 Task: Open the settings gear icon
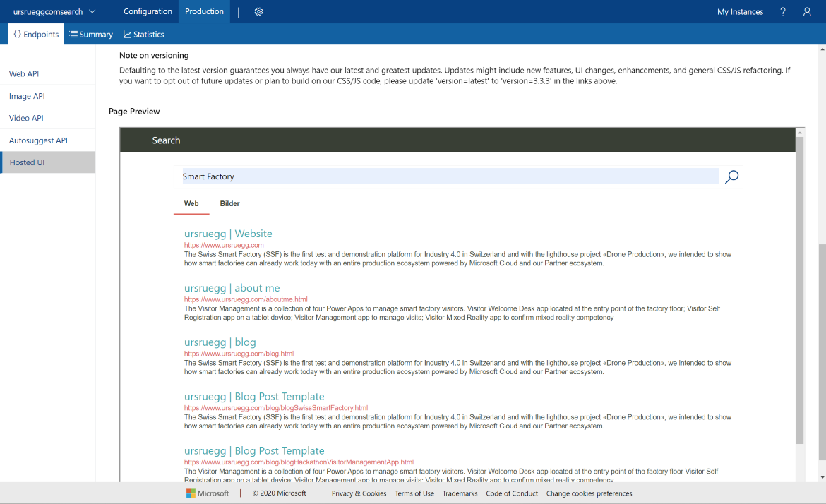coord(258,11)
